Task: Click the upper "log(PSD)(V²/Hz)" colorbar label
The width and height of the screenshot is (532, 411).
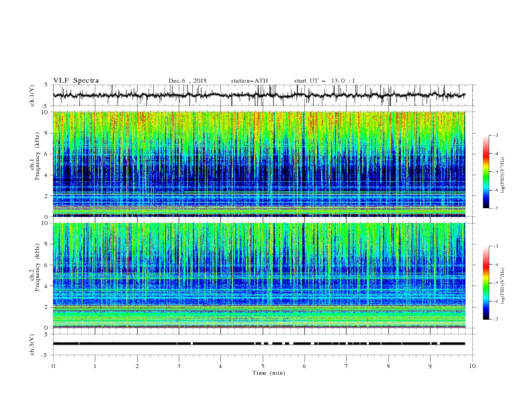Action: click(x=503, y=175)
